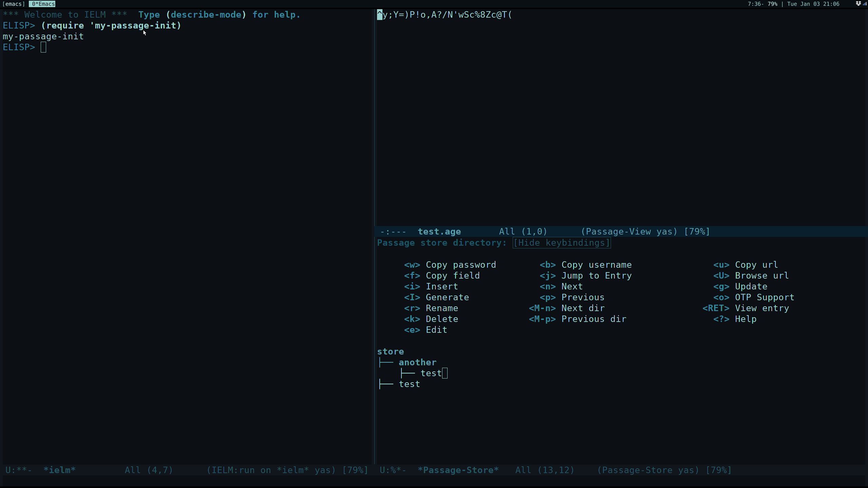Click the 0*Emacs tmux window tab
The width and height of the screenshot is (868, 488).
click(42, 4)
